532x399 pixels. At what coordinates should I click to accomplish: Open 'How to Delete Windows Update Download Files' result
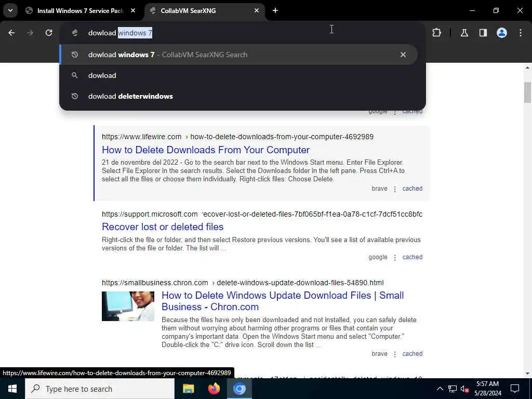pos(283,301)
